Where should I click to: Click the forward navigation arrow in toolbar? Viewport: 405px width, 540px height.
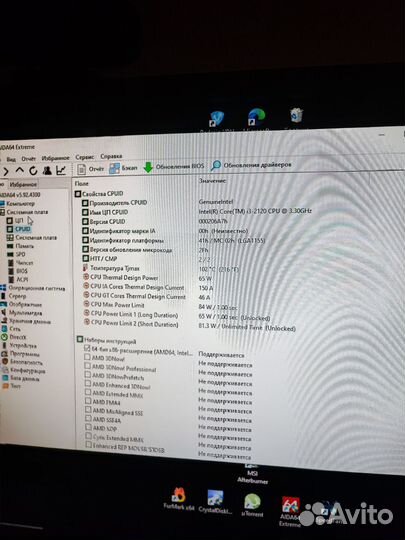5,171
